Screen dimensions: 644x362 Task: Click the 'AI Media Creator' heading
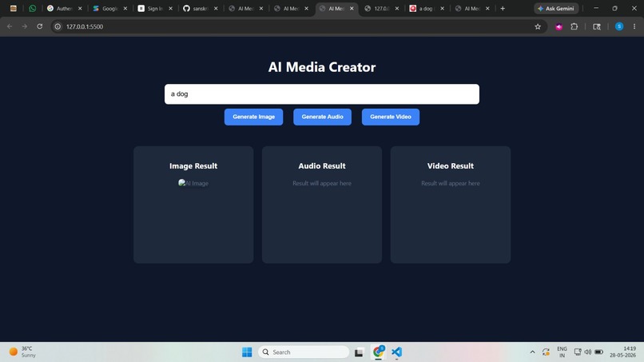(321, 67)
